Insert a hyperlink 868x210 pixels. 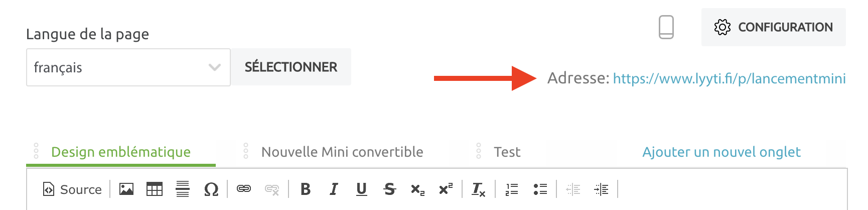click(x=244, y=189)
